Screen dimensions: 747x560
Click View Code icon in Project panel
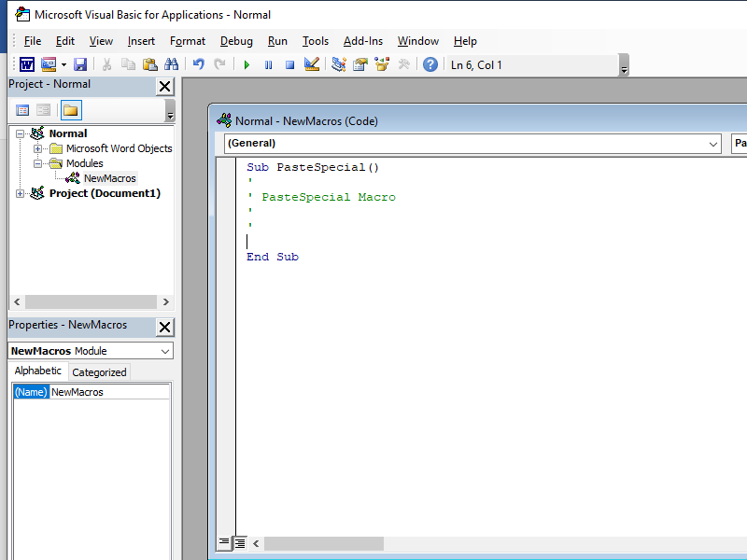click(x=22, y=110)
